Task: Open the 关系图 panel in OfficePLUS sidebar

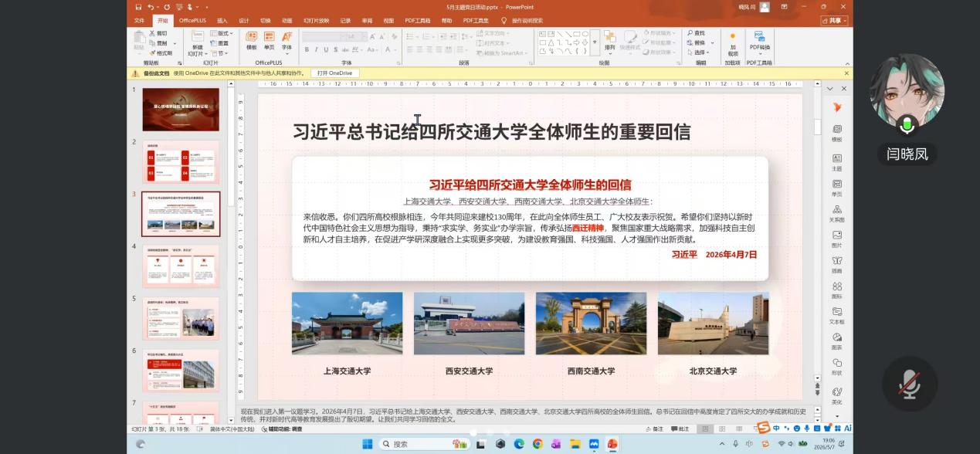Action: click(x=837, y=213)
